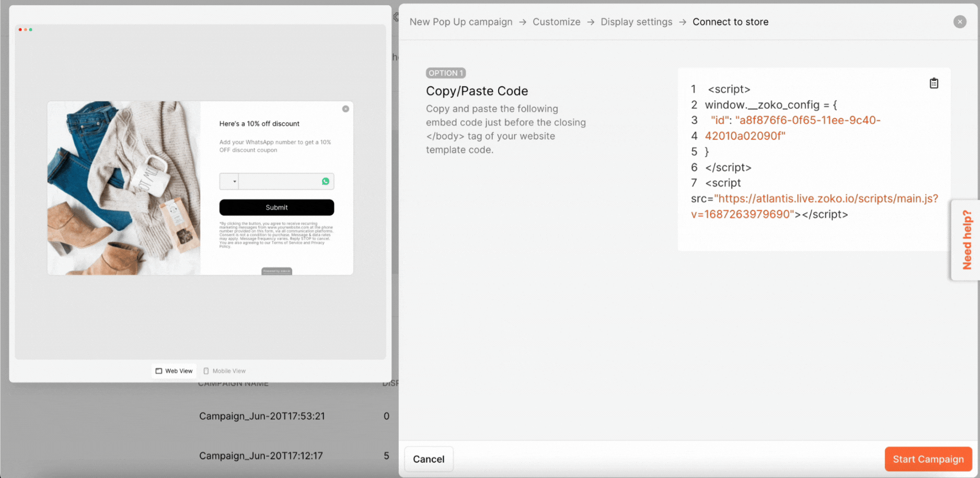The height and width of the screenshot is (478, 980).
Task: Select the Copy/Paste Code heading
Action: click(477, 91)
